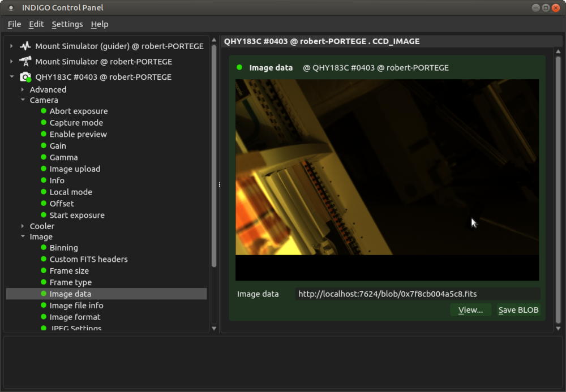The height and width of the screenshot is (392, 566).
Task: Click the green state light in Image data panel header
Action: [x=239, y=67]
